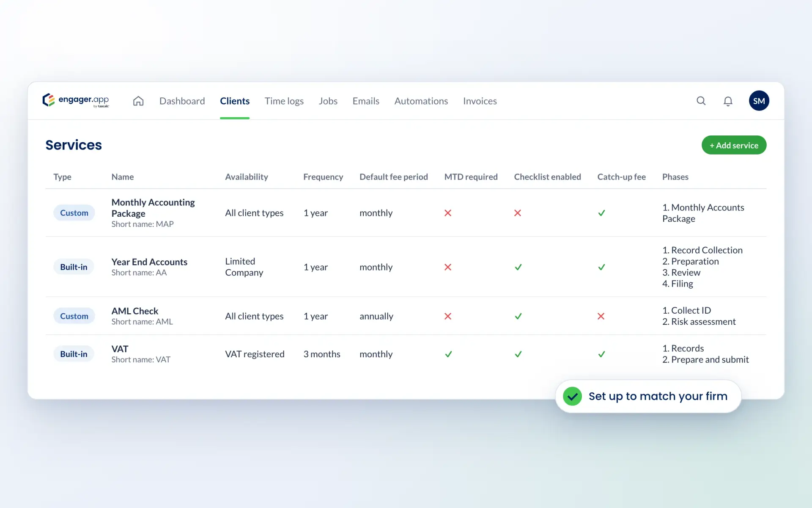Image resolution: width=812 pixels, height=508 pixels.
Task: Click '2. Risk assessment' phase
Action: pyautogui.click(x=699, y=322)
